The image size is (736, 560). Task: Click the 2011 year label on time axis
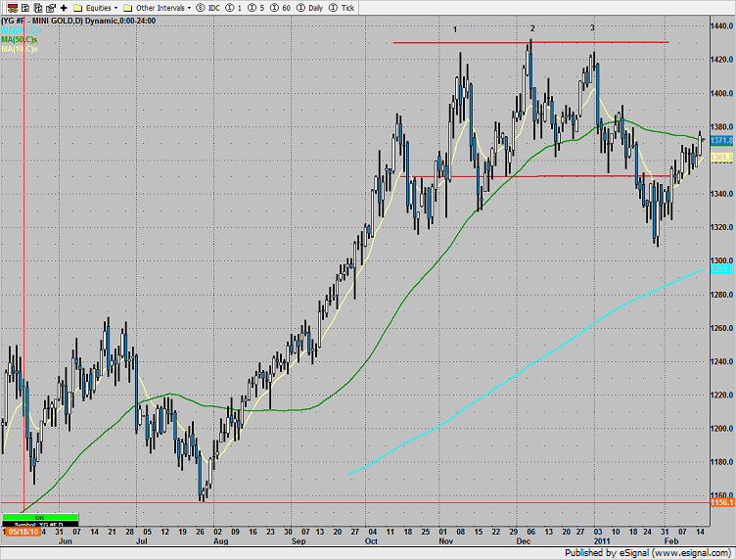click(x=602, y=541)
